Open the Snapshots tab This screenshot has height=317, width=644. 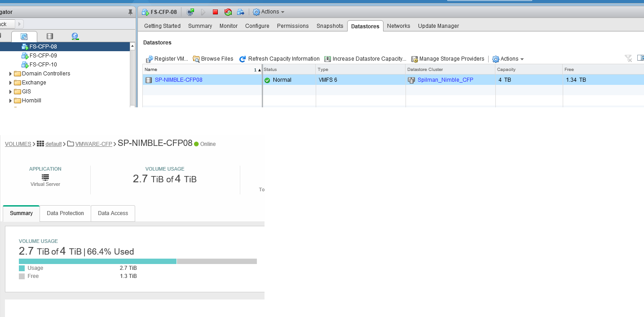point(330,26)
